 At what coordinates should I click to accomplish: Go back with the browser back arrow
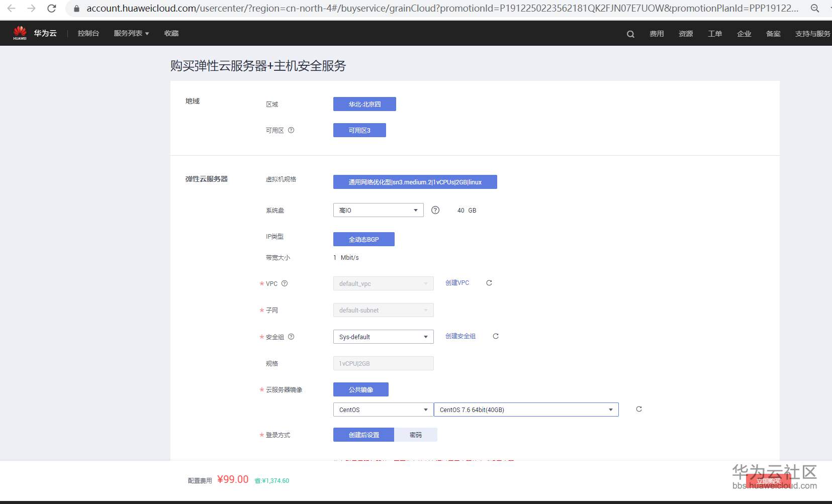point(12,8)
